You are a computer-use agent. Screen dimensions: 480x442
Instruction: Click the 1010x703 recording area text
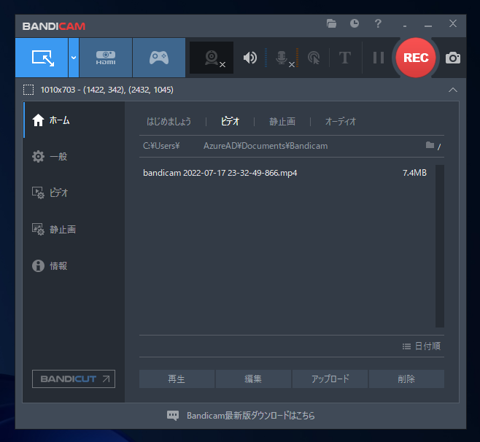[x=107, y=90]
